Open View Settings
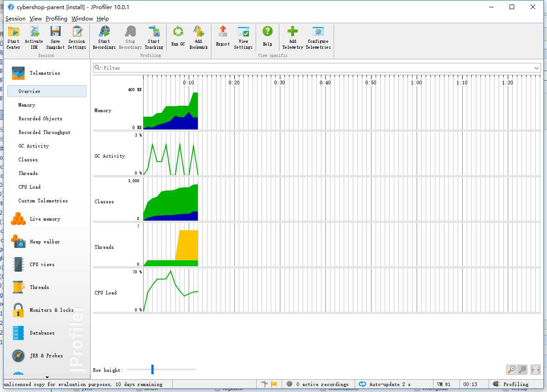 (x=243, y=37)
